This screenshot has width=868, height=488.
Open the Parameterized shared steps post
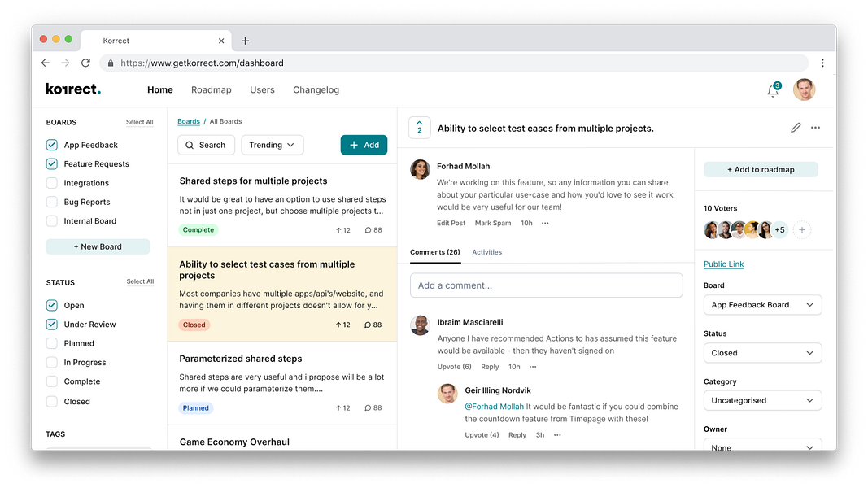tap(240, 359)
